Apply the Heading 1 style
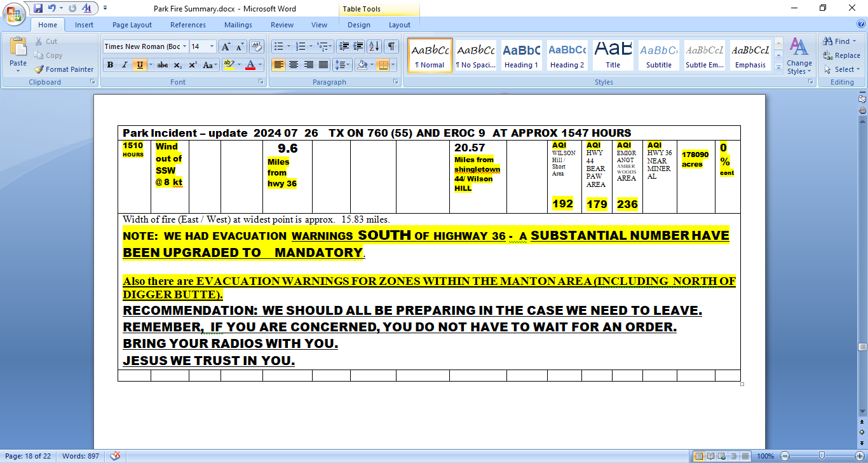The image size is (868, 463). (521, 55)
